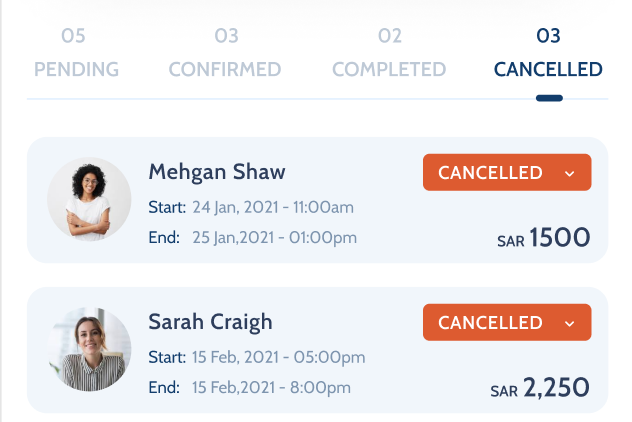Expand Sarah Craigh's status dropdown chevron
The height and width of the screenshot is (422, 632).
[x=570, y=323]
